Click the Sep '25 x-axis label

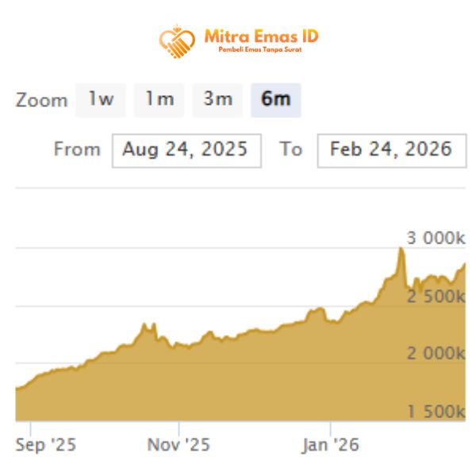click(46, 445)
